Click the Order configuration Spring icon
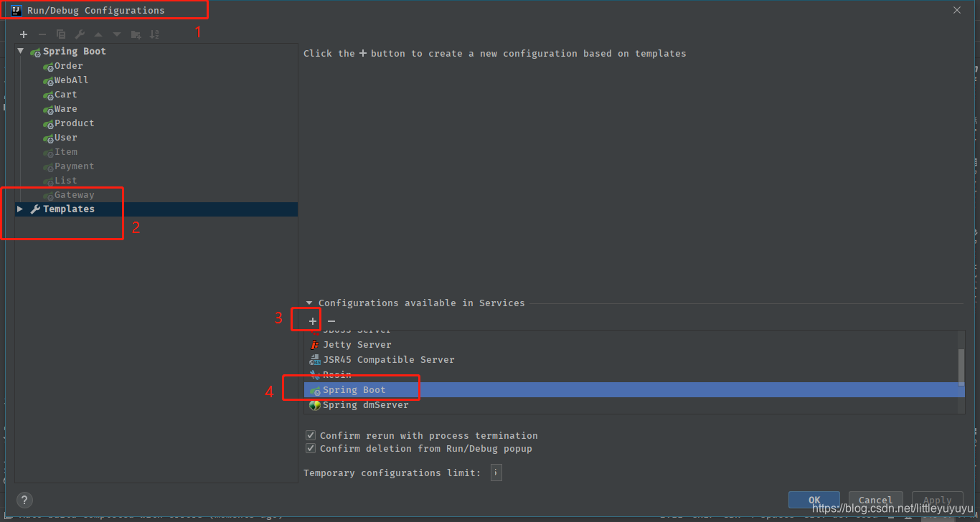This screenshot has height=522, width=980. pyautogui.click(x=48, y=67)
